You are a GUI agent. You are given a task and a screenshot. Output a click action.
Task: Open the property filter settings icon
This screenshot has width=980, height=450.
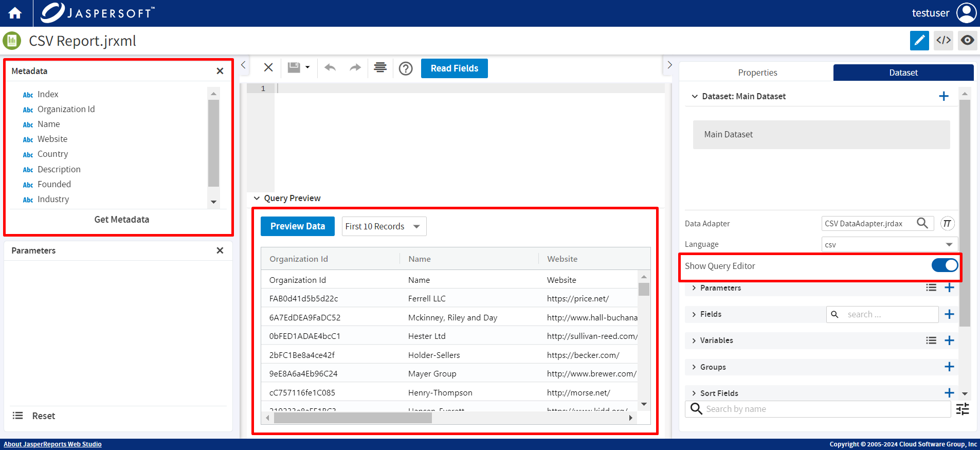(963, 409)
